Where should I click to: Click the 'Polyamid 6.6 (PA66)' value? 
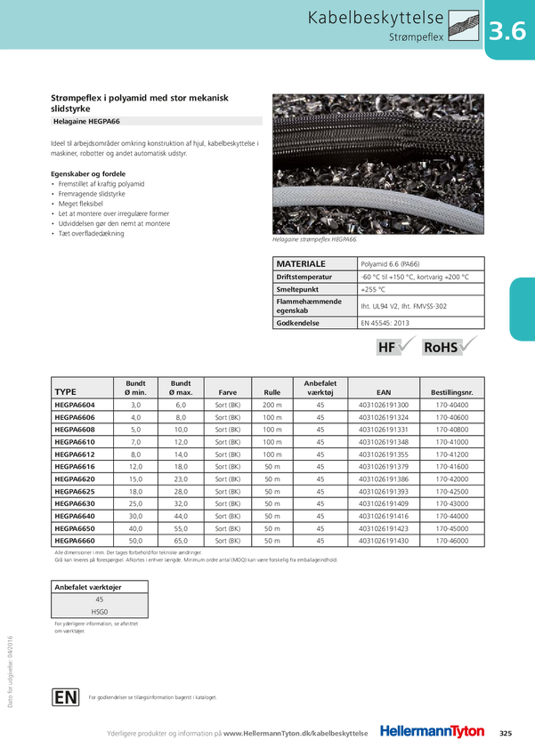pyautogui.click(x=390, y=264)
